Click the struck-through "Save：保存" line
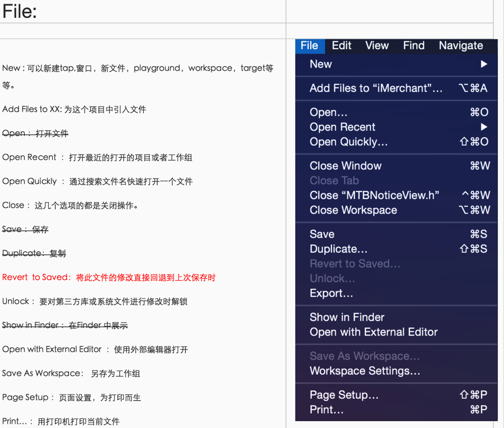504x428 pixels. click(25, 229)
